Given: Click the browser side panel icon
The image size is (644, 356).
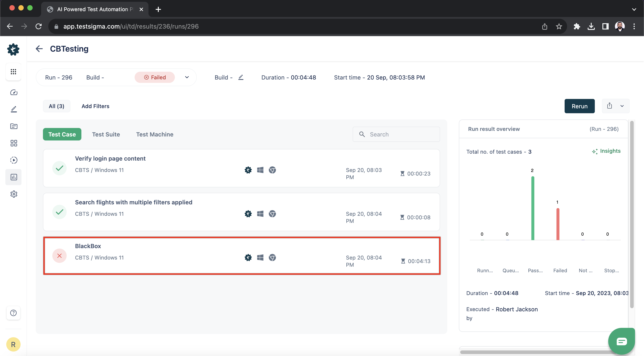Looking at the screenshot, I should coord(605,26).
